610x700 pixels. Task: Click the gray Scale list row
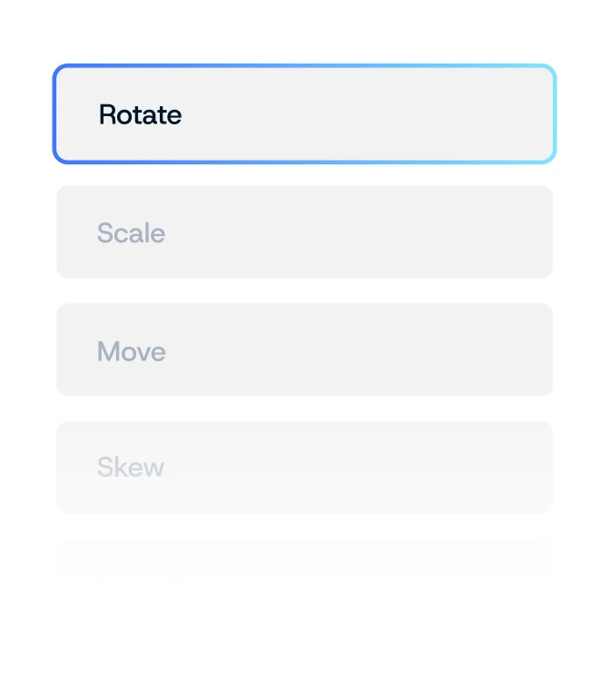click(304, 232)
